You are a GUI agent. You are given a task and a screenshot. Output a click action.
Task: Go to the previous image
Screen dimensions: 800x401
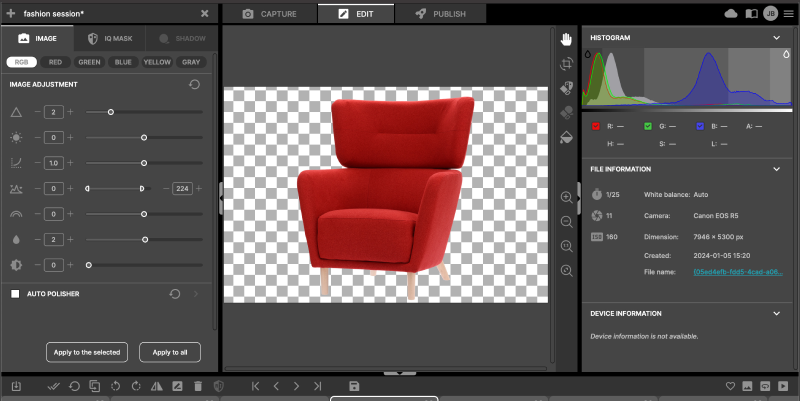pyautogui.click(x=276, y=386)
